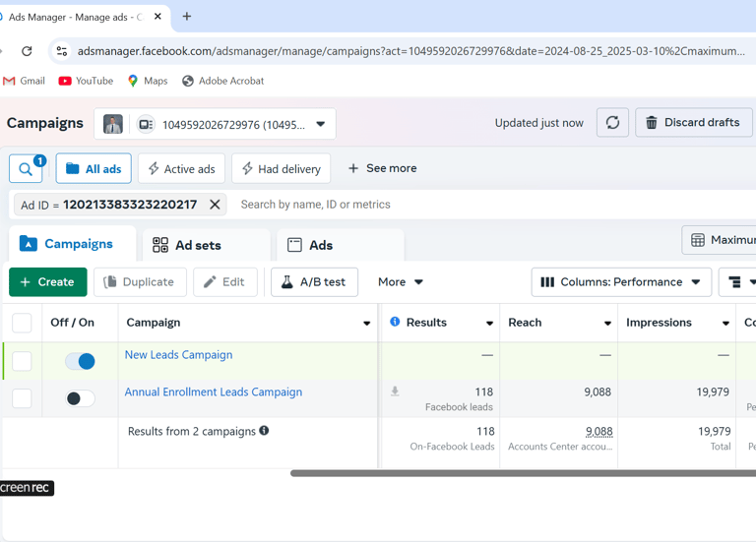
Task: Open the YouTube bookmark
Action: tap(86, 81)
